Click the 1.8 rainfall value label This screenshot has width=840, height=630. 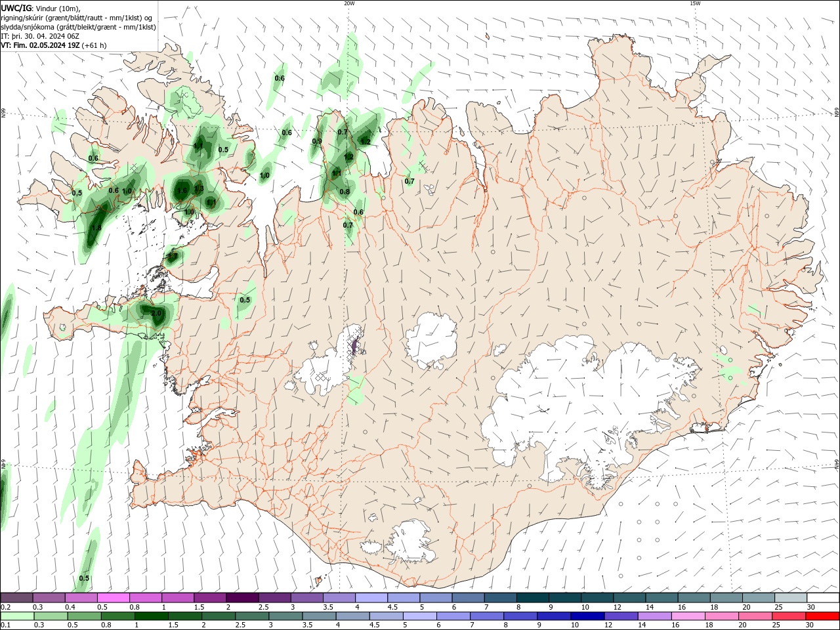96,228
